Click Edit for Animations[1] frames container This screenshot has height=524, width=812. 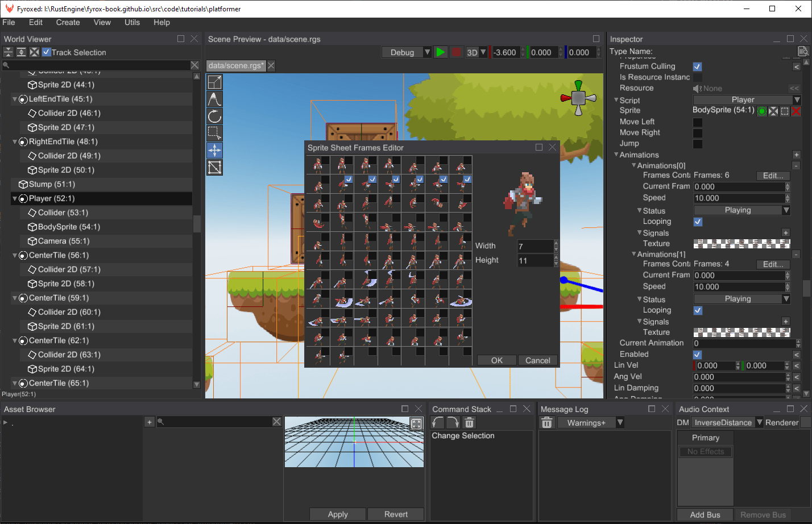pos(773,264)
